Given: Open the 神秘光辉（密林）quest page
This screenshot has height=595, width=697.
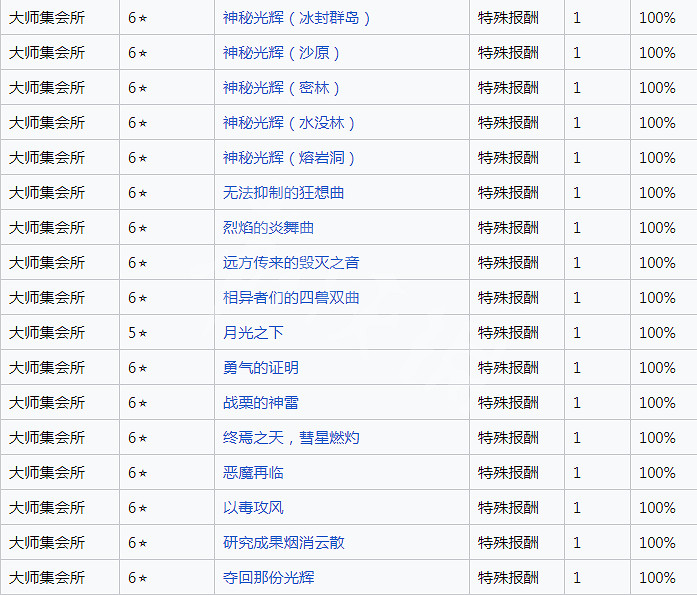Looking at the screenshot, I should pos(281,88).
